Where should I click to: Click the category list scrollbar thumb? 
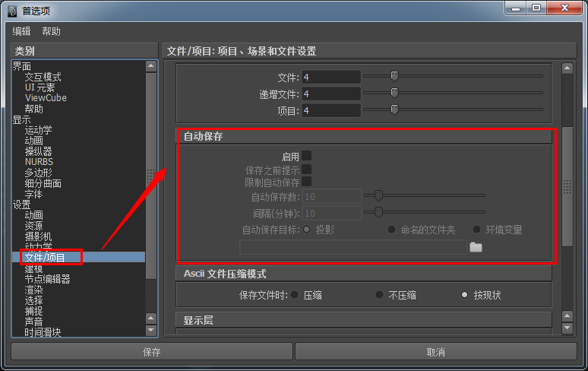(150, 176)
